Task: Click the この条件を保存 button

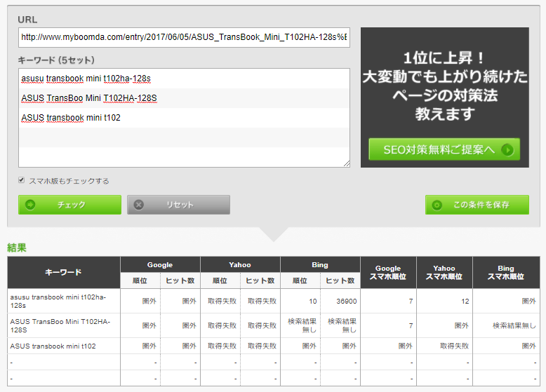Action: tap(477, 205)
